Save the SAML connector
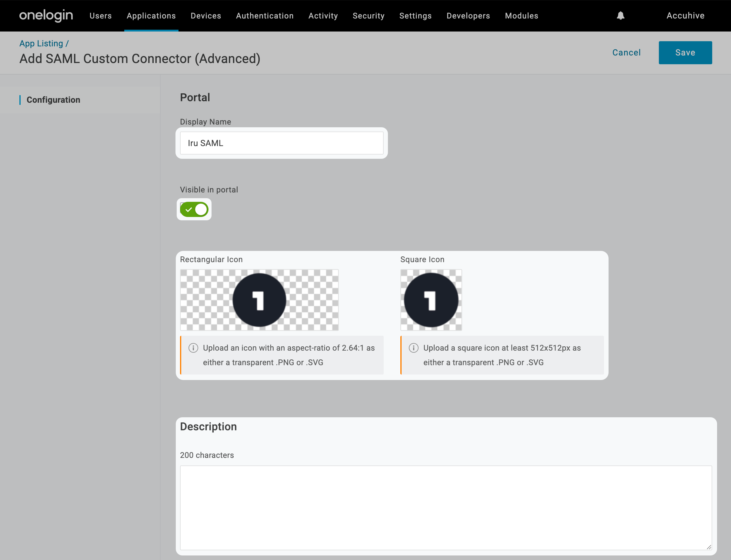Viewport: 731px width, 560px height. click(685, 53)
